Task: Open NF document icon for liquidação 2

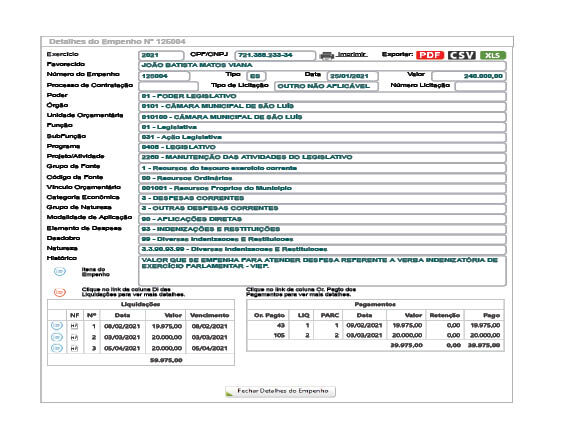Action: [x=74, y=337]
